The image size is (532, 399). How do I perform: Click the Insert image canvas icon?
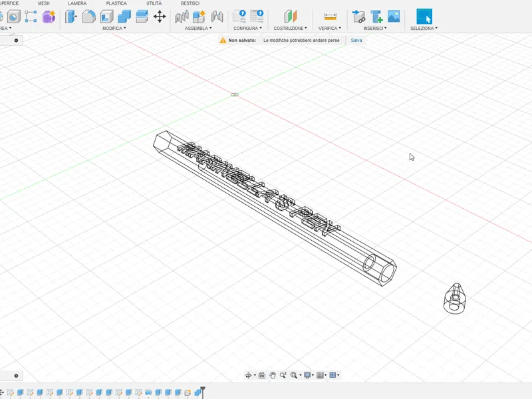click(x=394, y=16)
